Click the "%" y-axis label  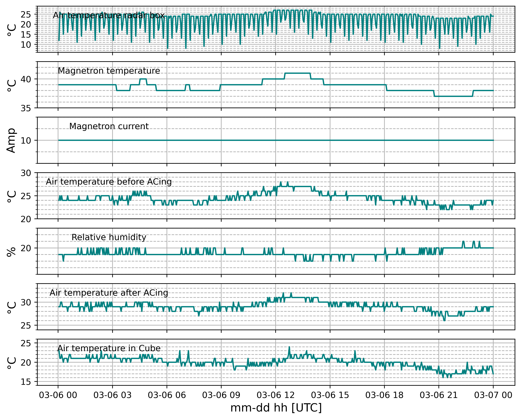[11, 252]
